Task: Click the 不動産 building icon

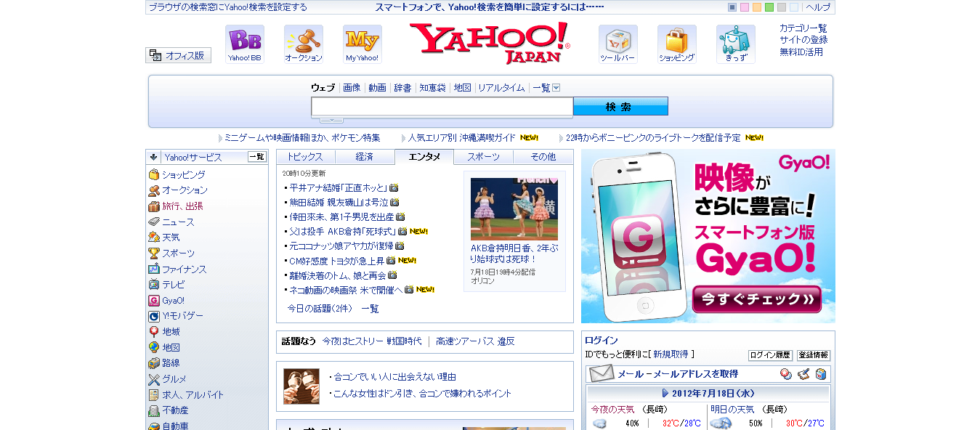Action: tap(154, 410)
